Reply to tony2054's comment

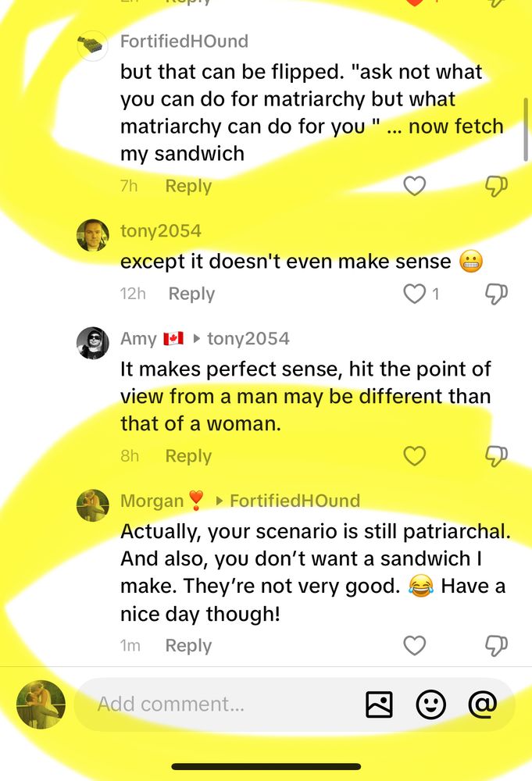point(191,293)
